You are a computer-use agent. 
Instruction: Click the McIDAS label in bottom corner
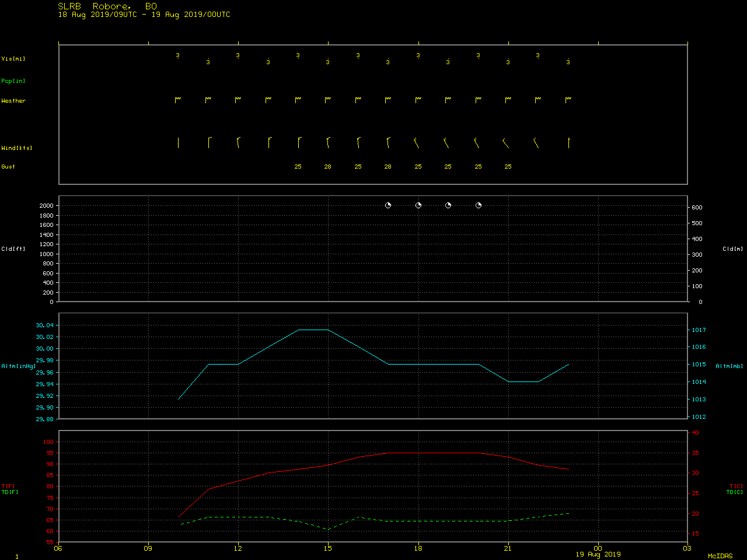pos(720,556)
